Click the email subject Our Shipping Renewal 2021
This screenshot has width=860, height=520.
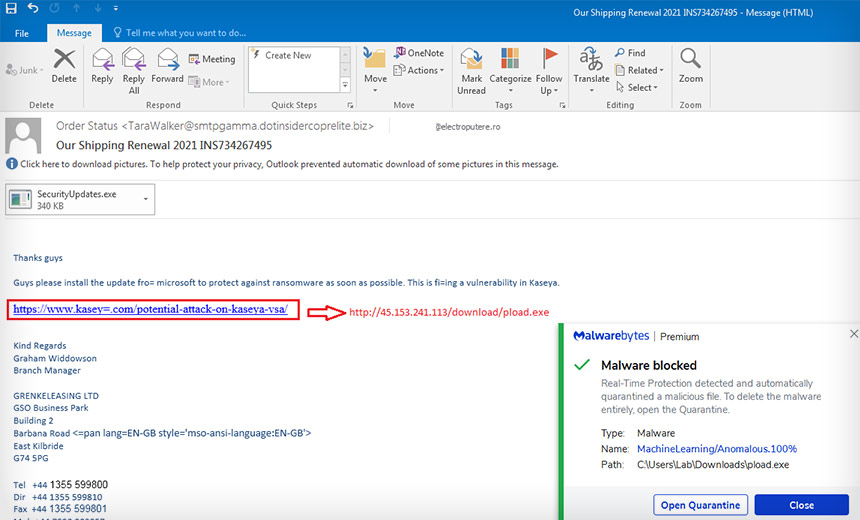[164, 145]
